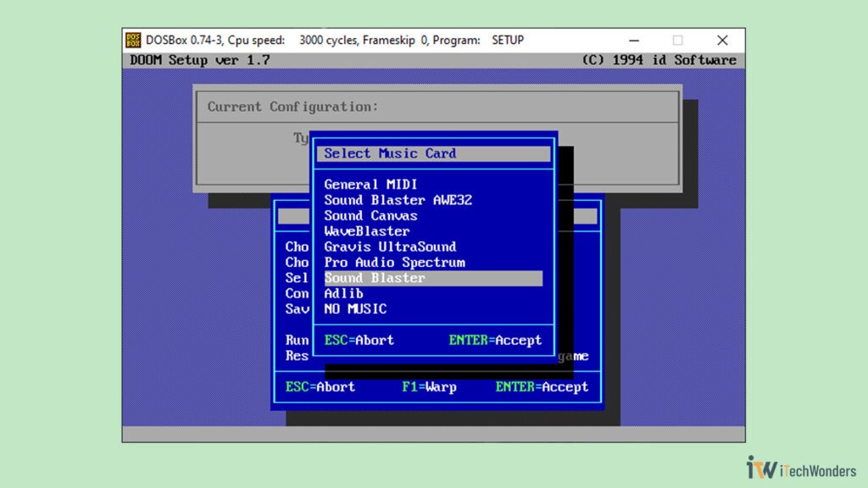Choose NO MUSIC to disable music

point(356,308)
